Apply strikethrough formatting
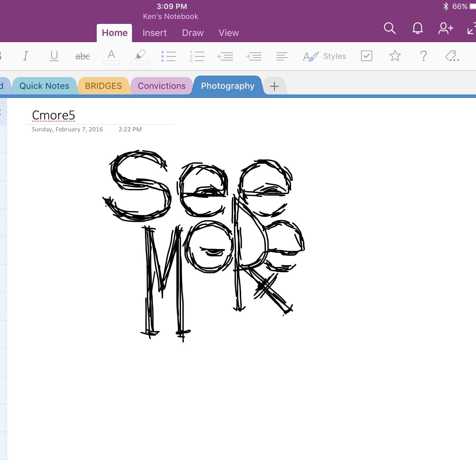This screenshot has height=476, width=476. coord(83,56)
